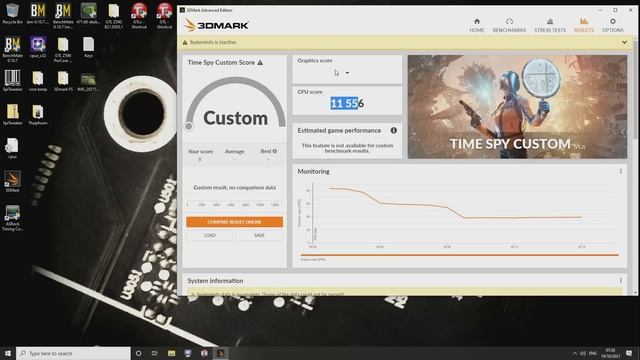640x360 pixels.
Task: Click the 3DMark logo
Action: (216, 25)
